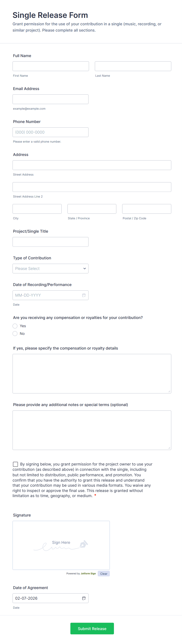Clear the signature field
The width and height of the screenshot is (182, 644).
pyautogui.click(x=104, y=574)
